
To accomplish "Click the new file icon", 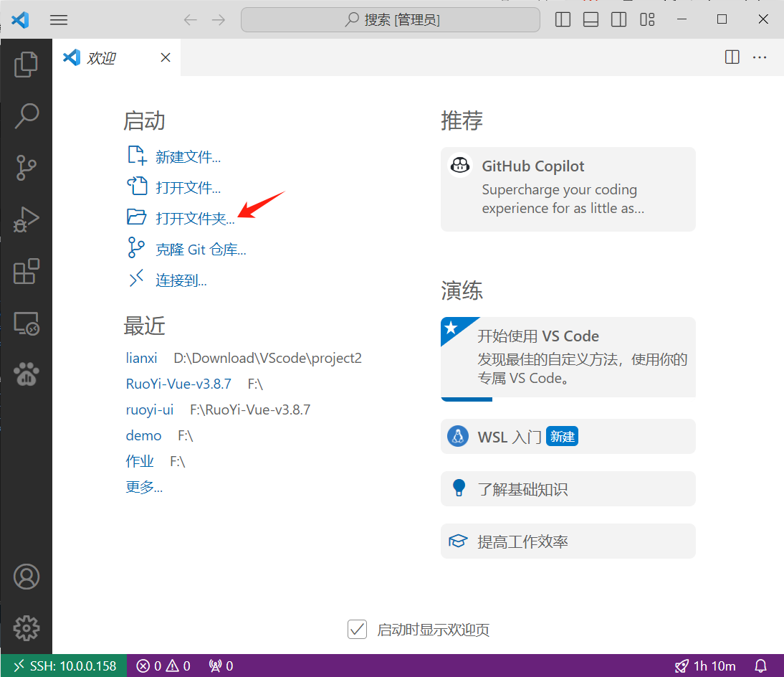I will 137,156.
